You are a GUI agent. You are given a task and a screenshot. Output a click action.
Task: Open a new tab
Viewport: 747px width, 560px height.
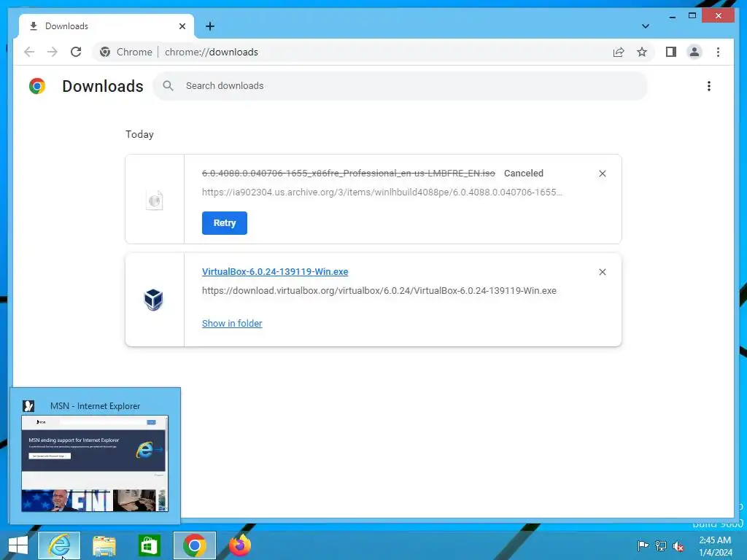click(210, 26)
